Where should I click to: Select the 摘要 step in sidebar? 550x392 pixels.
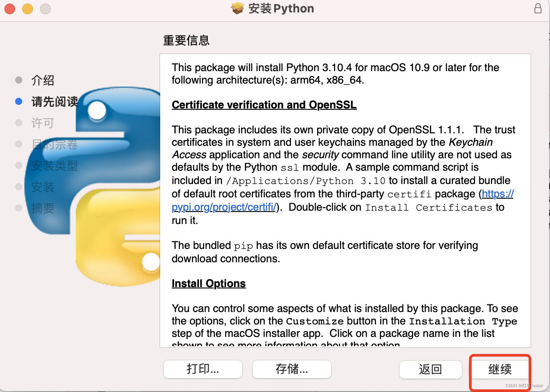43,208
